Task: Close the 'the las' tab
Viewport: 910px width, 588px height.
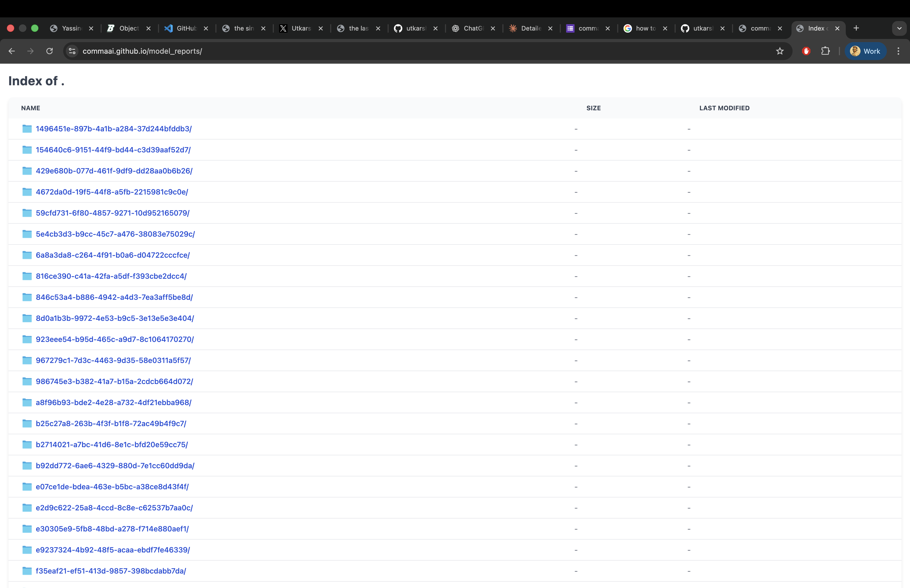Action: click(378, 28)
